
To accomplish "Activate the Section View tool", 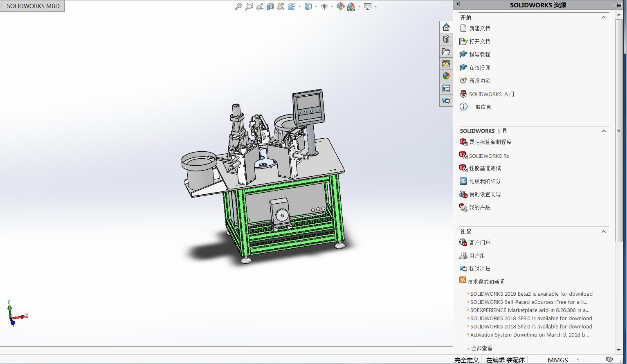I will coord(270,7).
